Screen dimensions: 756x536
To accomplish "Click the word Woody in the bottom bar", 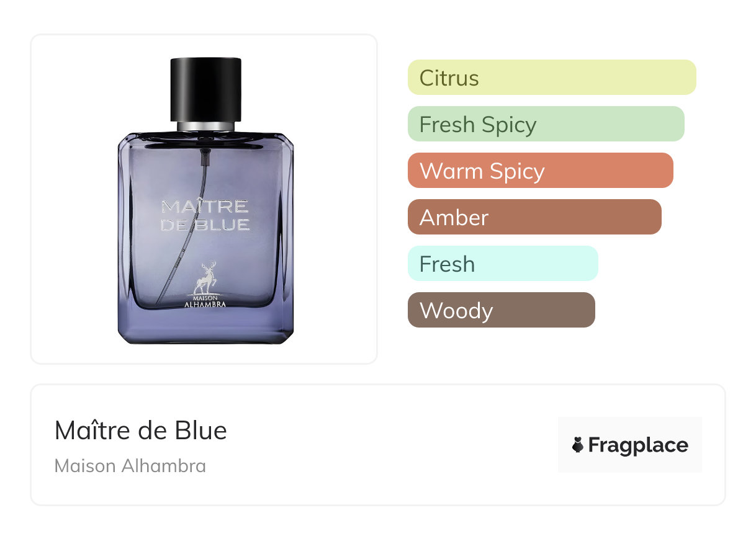I will pos(456,311).
